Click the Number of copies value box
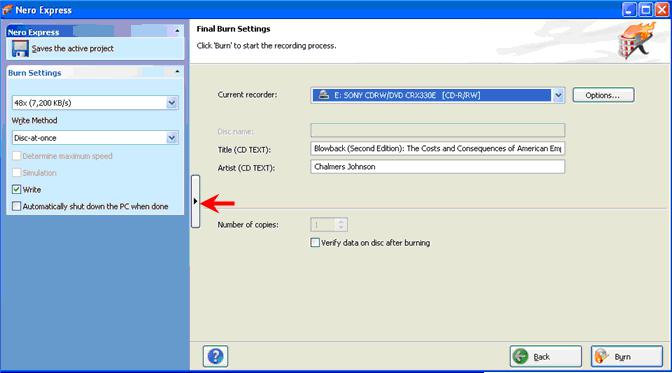672x373 pixels. click(x=324, y=225)
